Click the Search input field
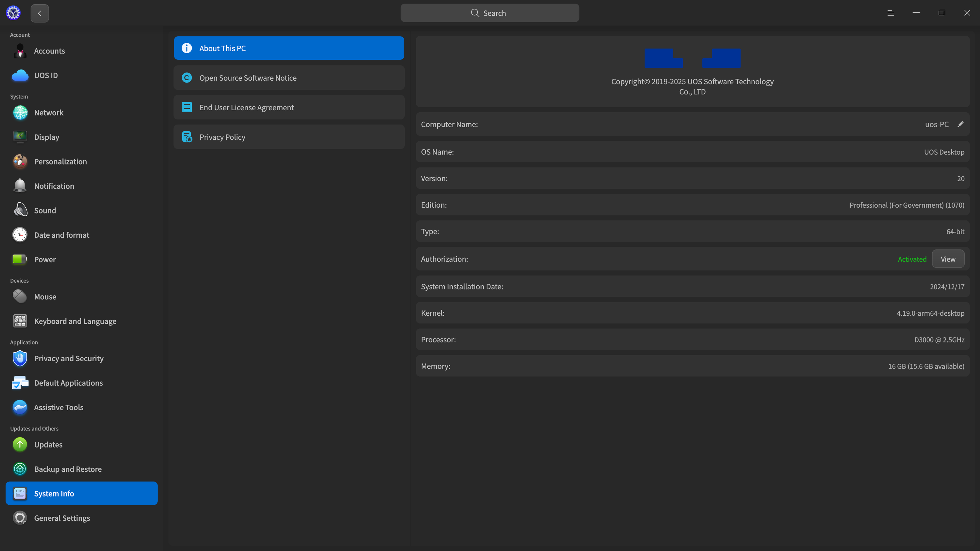The width and height of the screenshot is (980, 551). point(490,13)
